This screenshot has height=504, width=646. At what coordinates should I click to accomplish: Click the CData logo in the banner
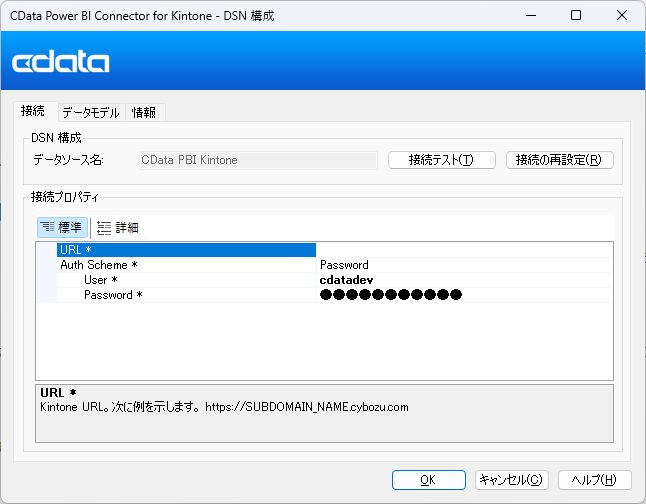click(x=61, y=61)
